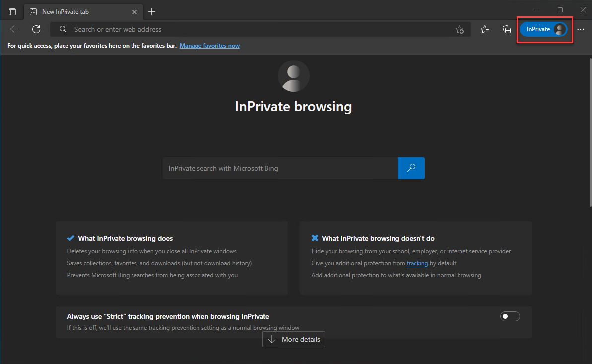This screenshot has height=364, width=592.
Task: Click the InPrivate avatar image on page
Action: point(294,76)
